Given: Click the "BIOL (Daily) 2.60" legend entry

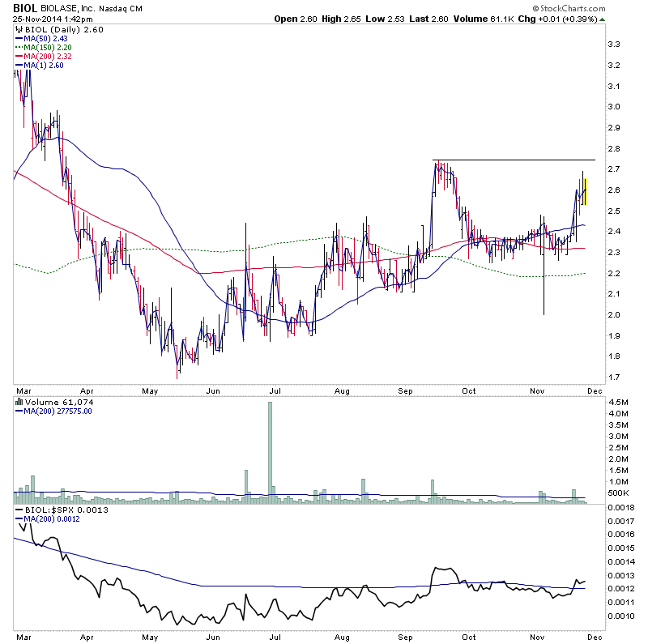Looking at the screenshot, I should tap(64, 29).
